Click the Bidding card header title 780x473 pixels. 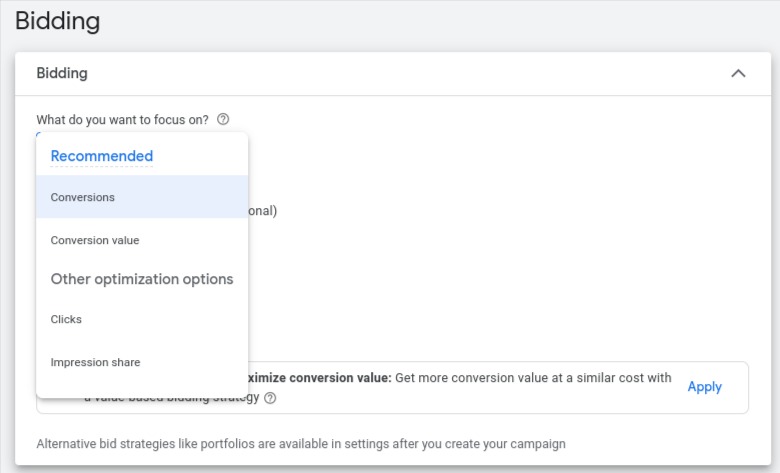point(62,74)
